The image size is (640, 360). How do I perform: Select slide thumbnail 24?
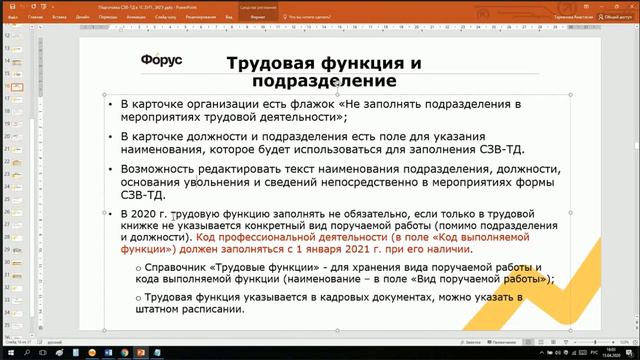[x=17, y=187]
